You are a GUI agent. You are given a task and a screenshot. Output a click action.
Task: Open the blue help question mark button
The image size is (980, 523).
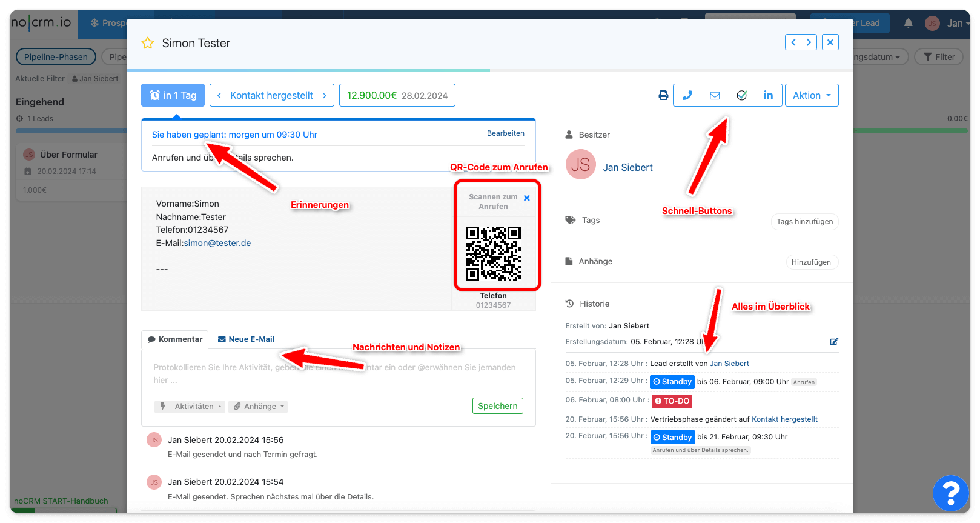click(950, 493)
